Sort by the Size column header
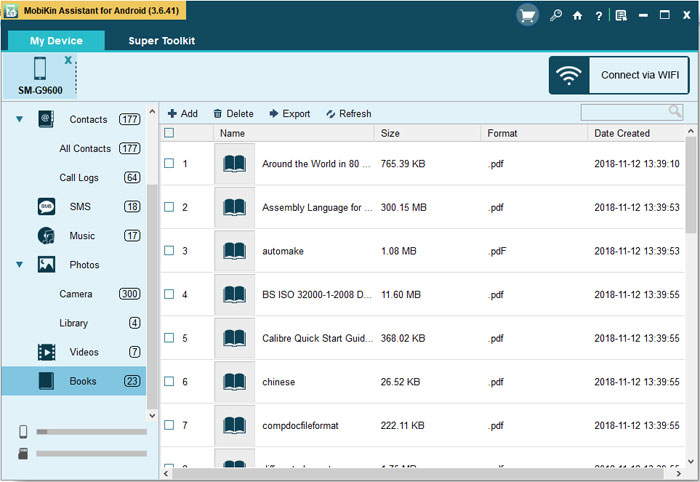This screenshot has width=700, height=482. 427,133
